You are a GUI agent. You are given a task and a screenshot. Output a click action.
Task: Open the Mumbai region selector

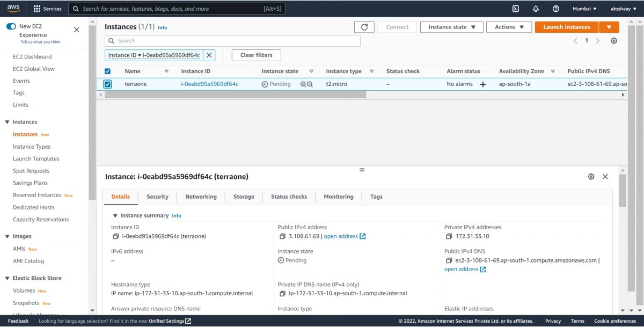coord(584,9)
